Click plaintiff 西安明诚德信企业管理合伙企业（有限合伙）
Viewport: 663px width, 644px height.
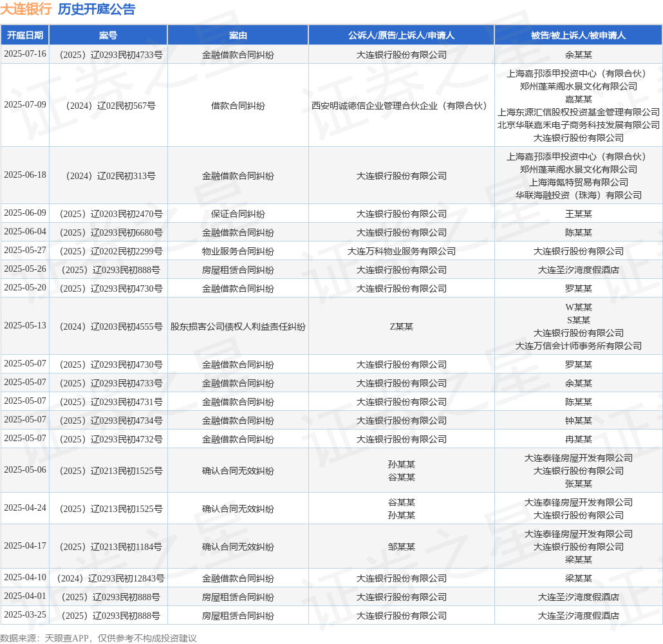401,106
